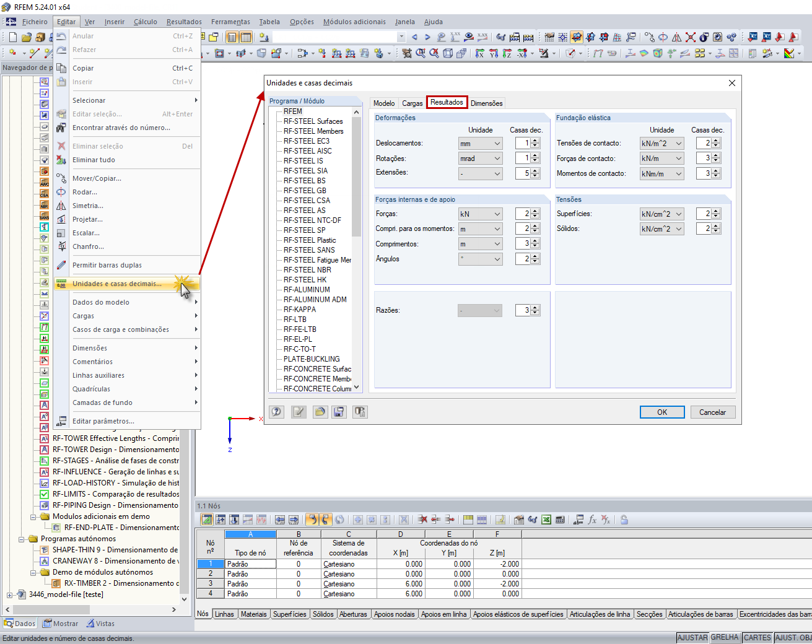This screenshot has height=644, width=812.
Task: Toggle Permitir barras duplas menu option
Action: coord(107,265)
